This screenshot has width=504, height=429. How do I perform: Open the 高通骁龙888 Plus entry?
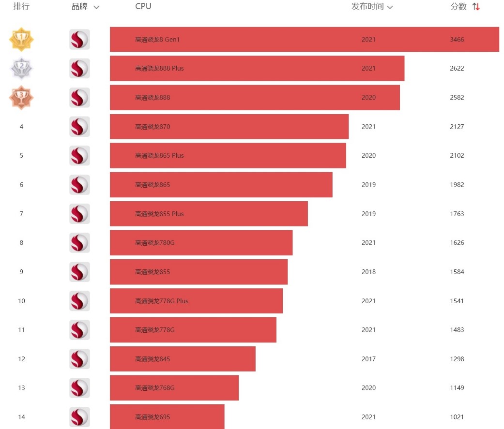coord(159,68)
